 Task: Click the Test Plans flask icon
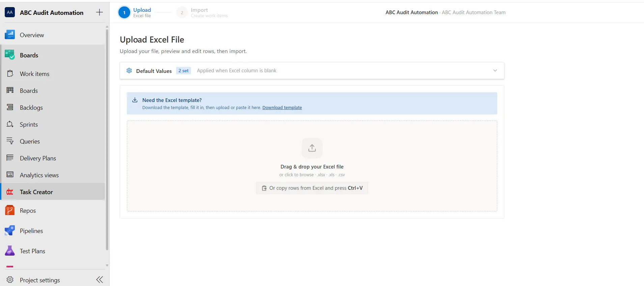point(10,251)
